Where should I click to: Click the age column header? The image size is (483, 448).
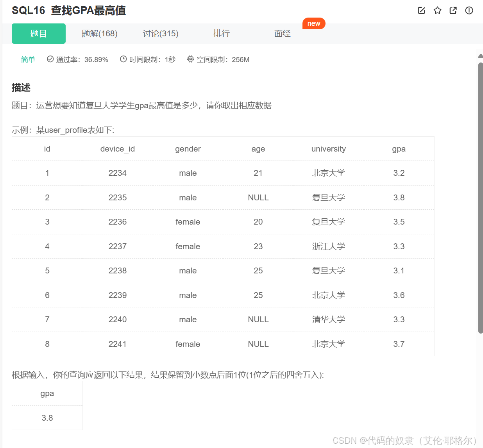[x=258, y=149]
